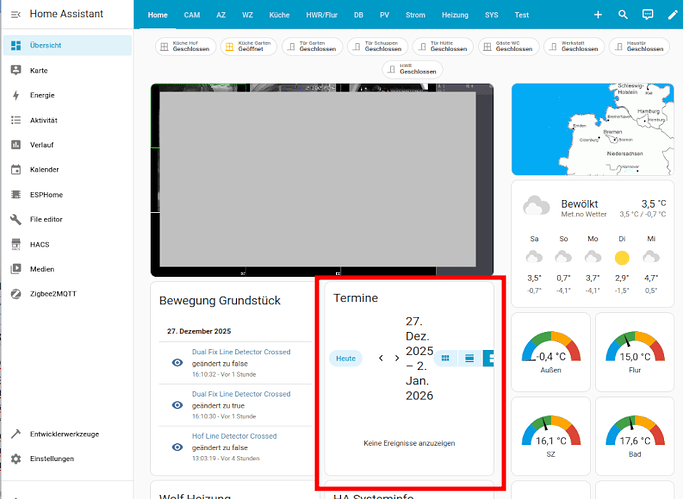Click Keine Ereignisse anzuzeigen text
Screen dimensions: 683x499
click(x=409, y=443)
